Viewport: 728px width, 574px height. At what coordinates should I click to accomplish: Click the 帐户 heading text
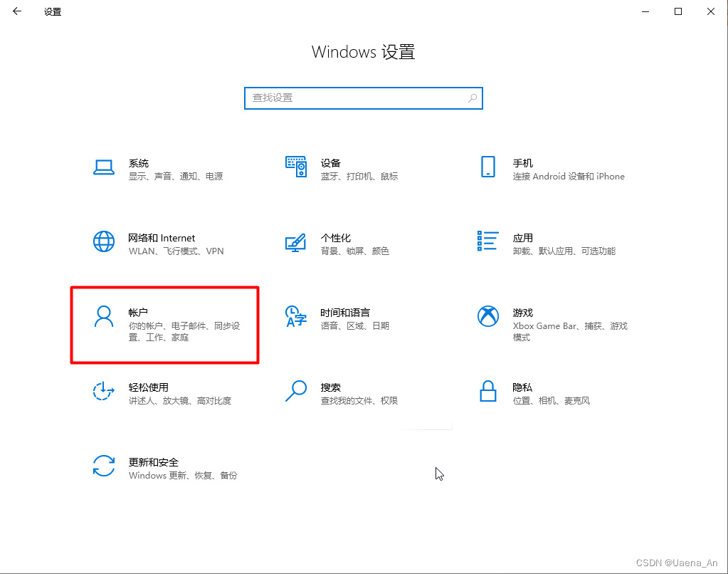coord(138,313)
